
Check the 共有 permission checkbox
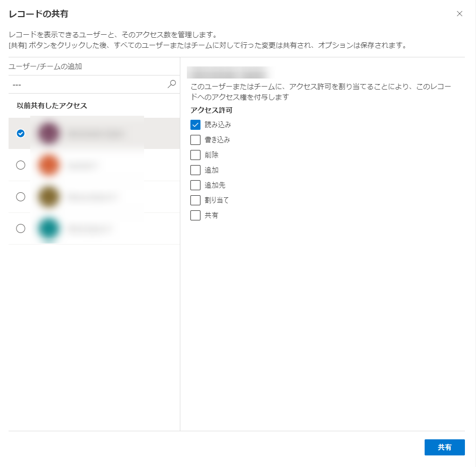tap(195, 215)
